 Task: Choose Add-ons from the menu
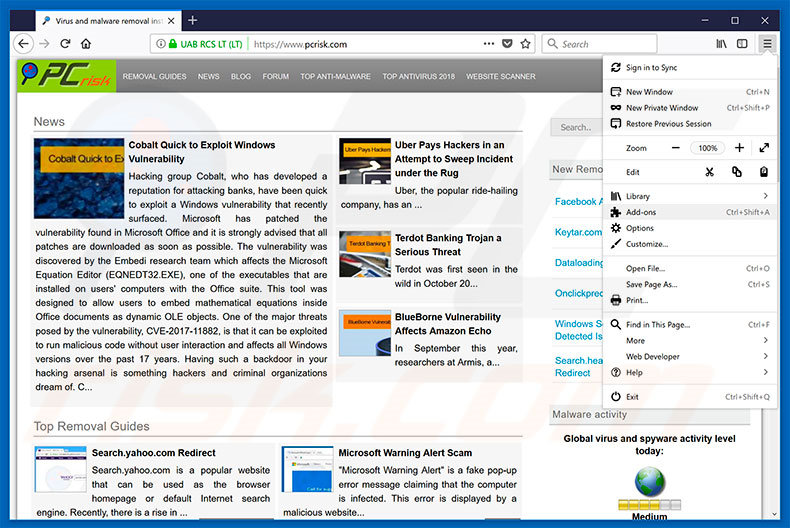tap(641, 212)
